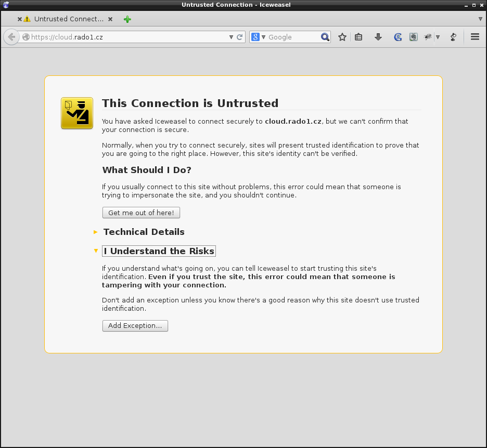Click the bold cloud.rado1.cz text
This screenshot has height=448, width=487.
pyautogui.click(x=293, y=121)
